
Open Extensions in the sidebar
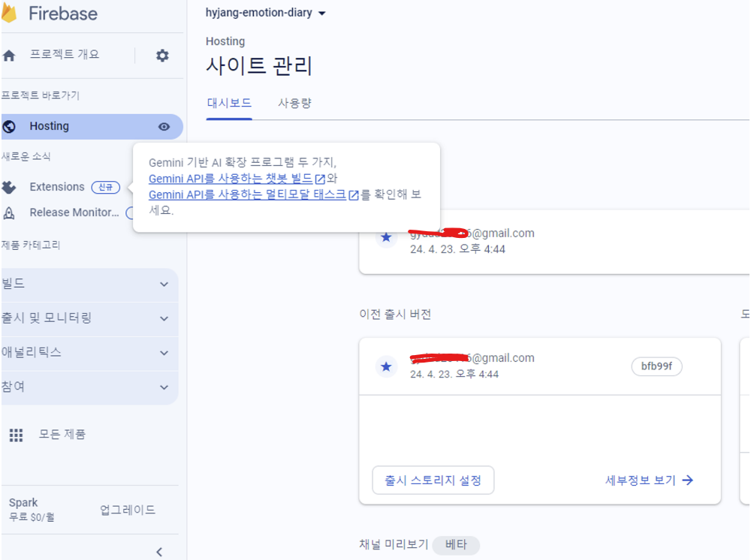point(57,187)
